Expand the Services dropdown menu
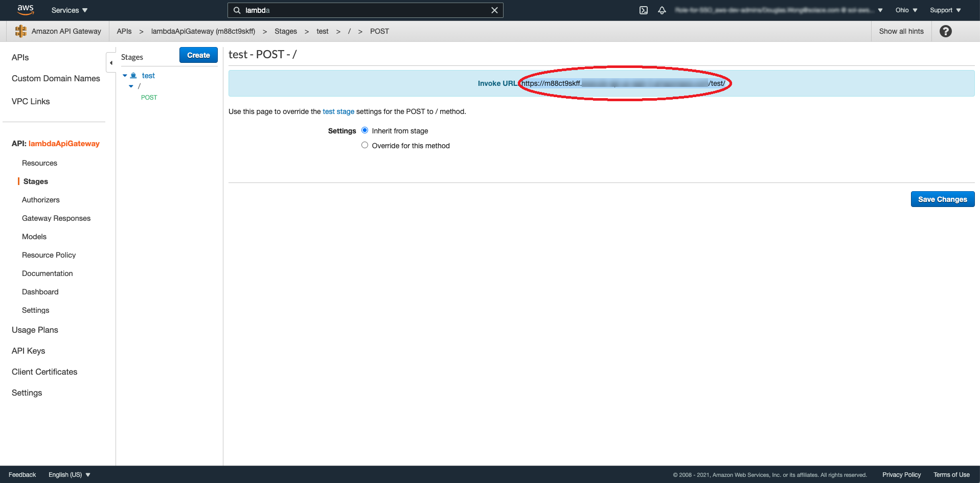Viewport: 980px width, 483px height. pyautogui.click(x=70, y=10)
